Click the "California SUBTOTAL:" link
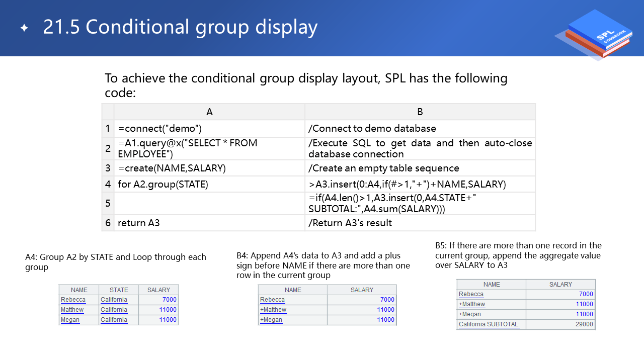The height and width of the screenshot is (362, 644). pyautogui.click(x=489, y=324)
